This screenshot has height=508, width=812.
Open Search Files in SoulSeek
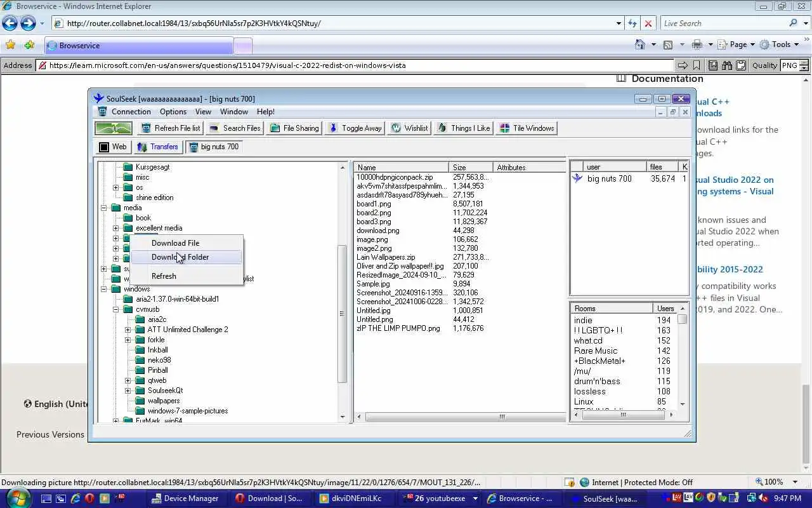click(x=234, y=128)
